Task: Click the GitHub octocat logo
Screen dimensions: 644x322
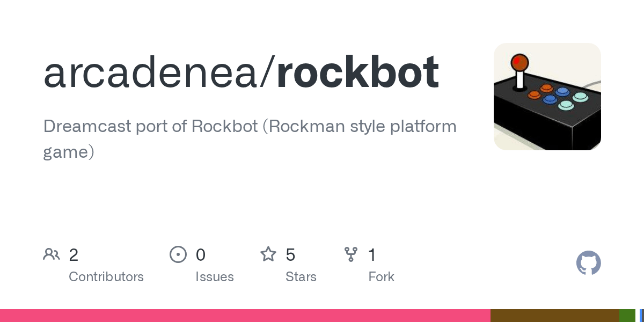Action: coord(589,263)
